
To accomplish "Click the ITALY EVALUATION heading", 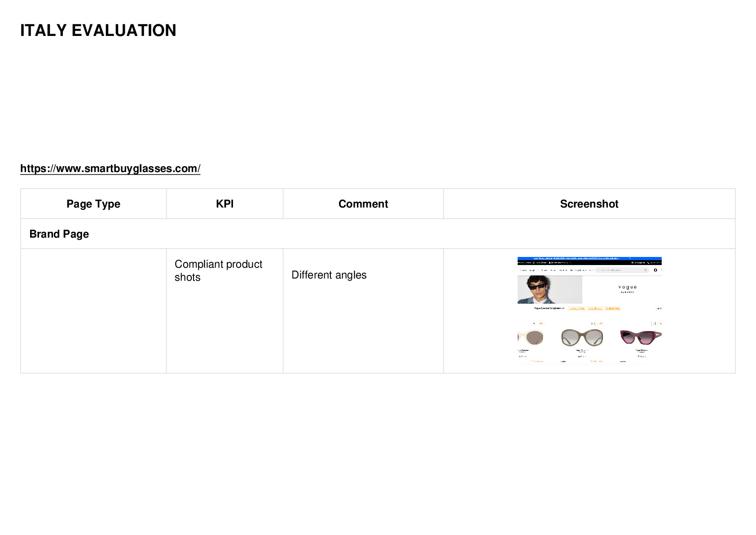I will (x=98, y=31).
